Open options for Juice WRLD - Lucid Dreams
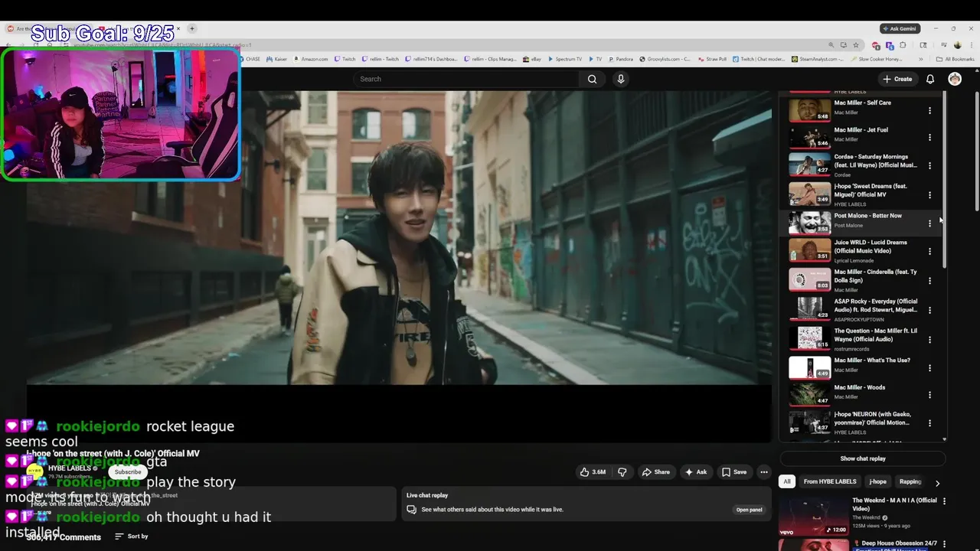The image size is (980, 551). pos(929,251)
